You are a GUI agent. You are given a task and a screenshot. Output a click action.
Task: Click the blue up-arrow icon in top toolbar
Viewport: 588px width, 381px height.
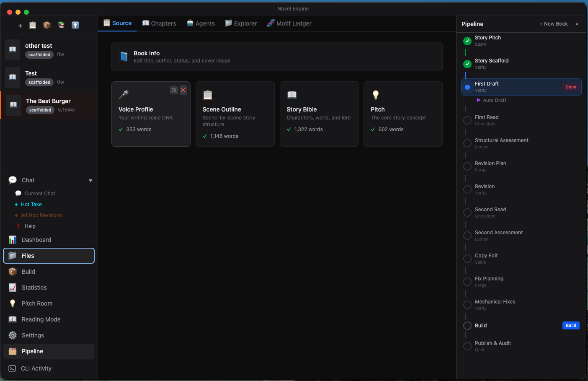[x=75, y=25]
